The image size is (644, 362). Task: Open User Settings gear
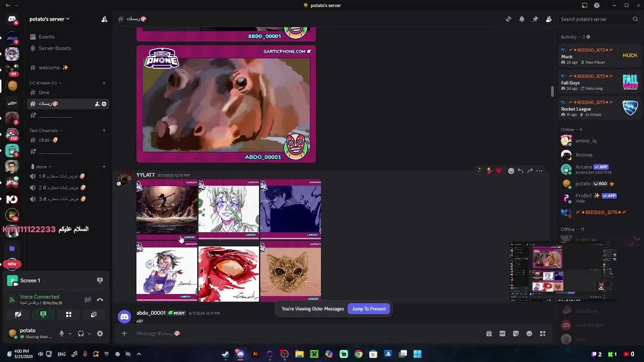pos(100,333)
